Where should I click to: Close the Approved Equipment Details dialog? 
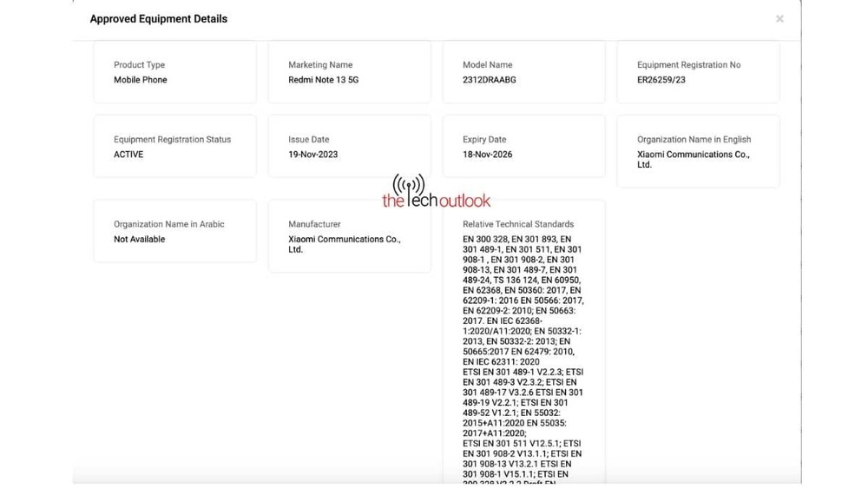click(779, 19)
